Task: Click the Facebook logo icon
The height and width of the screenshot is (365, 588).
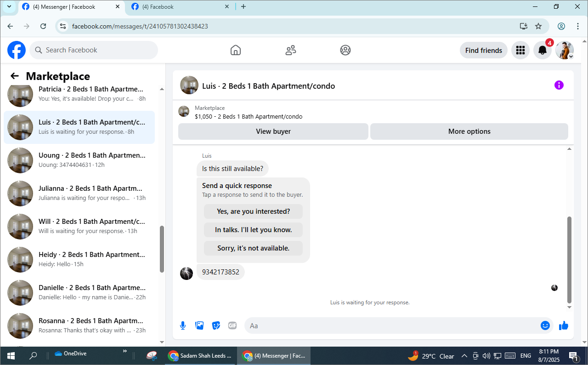Action: tap(17, 50)
